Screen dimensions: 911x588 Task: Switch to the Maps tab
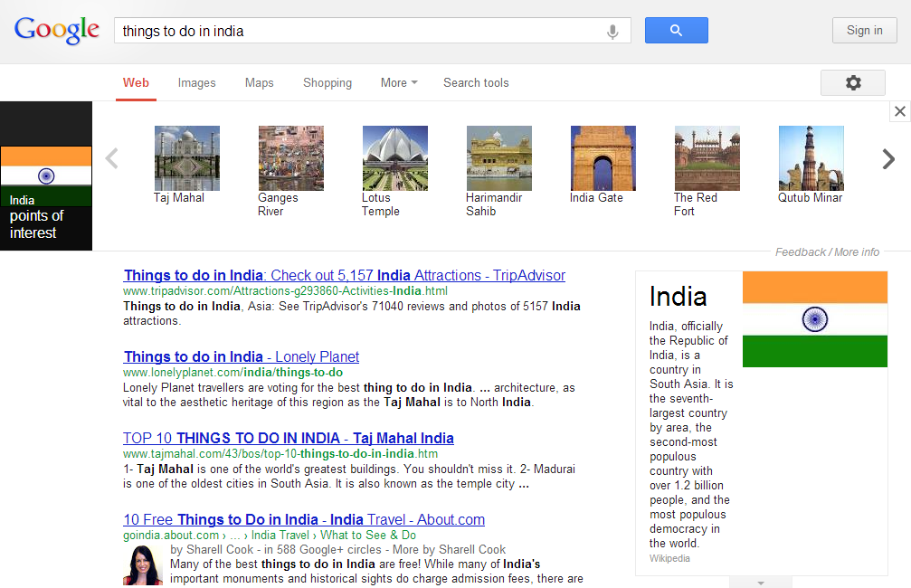pyautogui.click(x=259, y=83)
